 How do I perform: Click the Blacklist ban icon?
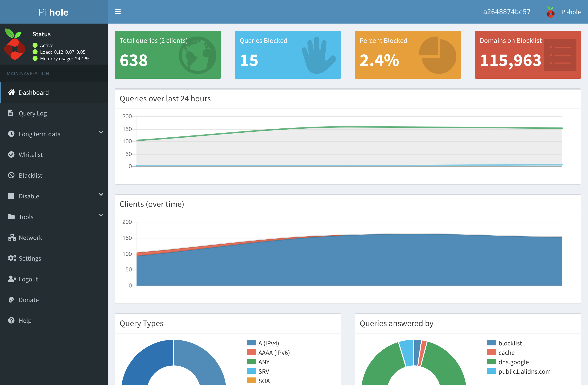click(x=11, y=175)
